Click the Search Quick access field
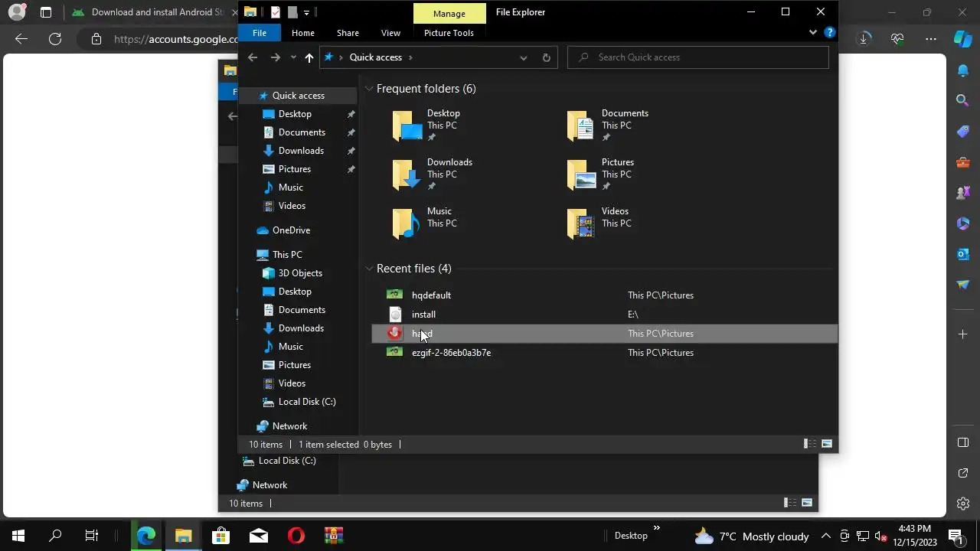Image resolution: width=980 pixels, height=551 pixels. click(x=698, y=57)
